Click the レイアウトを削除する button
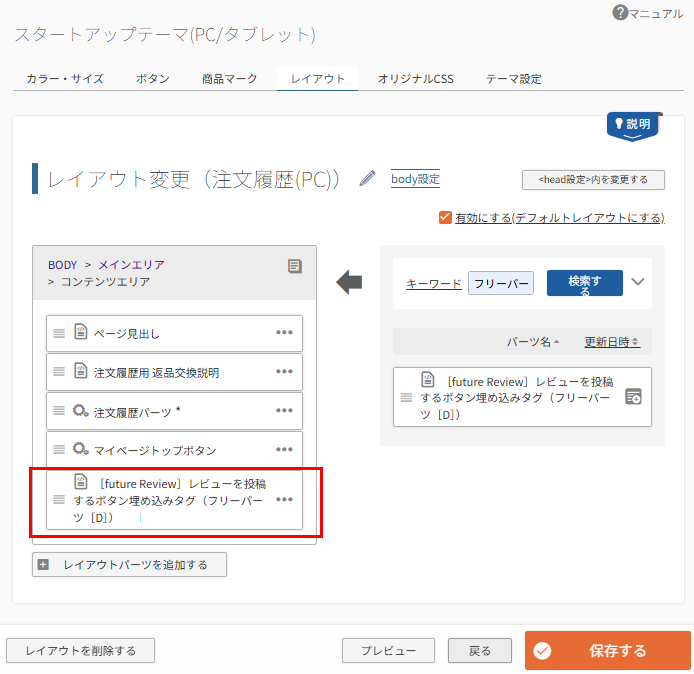 click(x=81, y=651)
